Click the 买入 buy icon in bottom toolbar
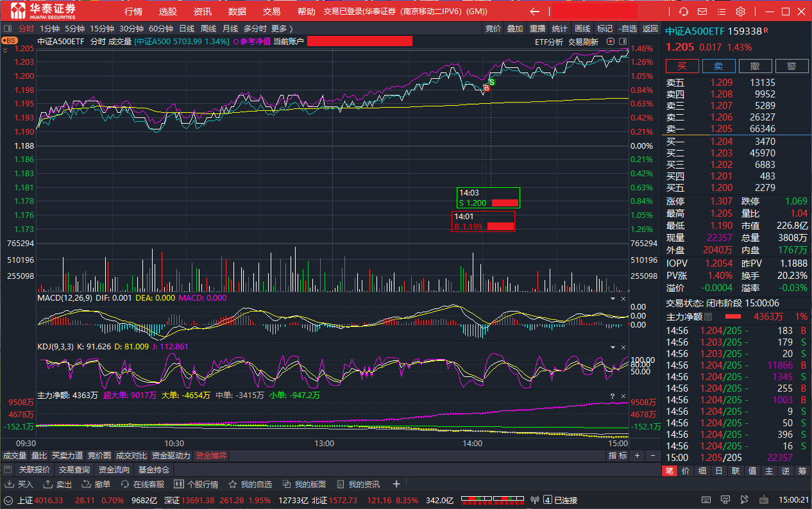 19,484
